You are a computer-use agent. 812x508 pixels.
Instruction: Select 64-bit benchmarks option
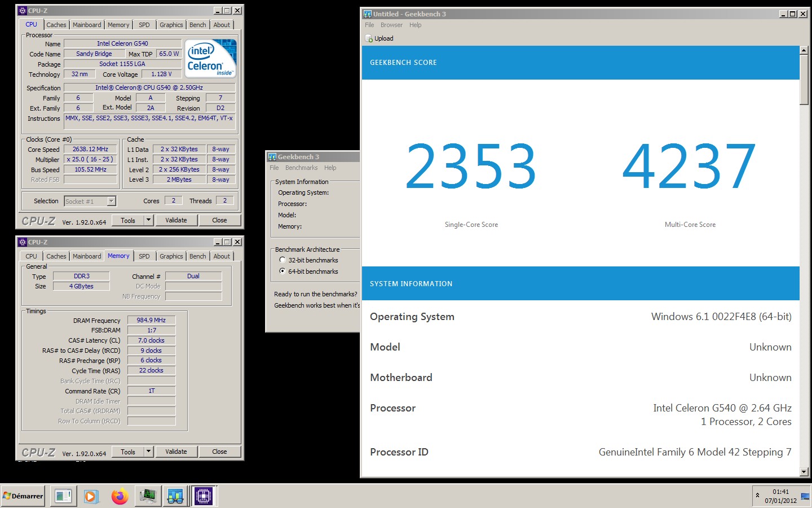(x=283, y=271)
